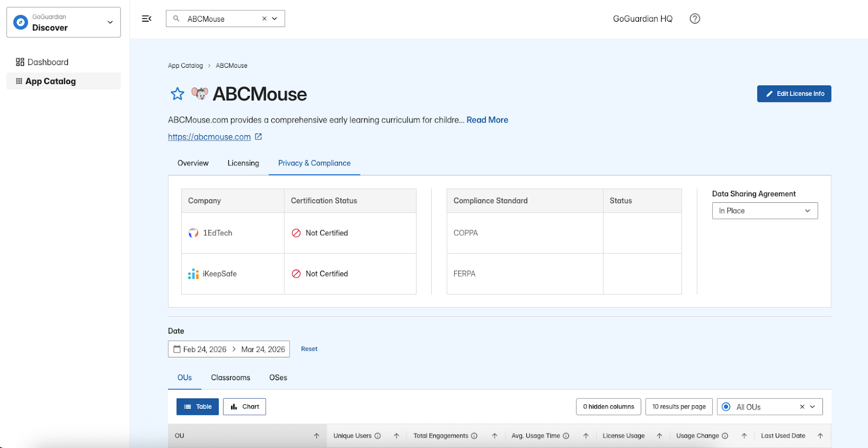Click Read More in the description
The width and height of the screenshot is (868, 448).
(487, 120)
